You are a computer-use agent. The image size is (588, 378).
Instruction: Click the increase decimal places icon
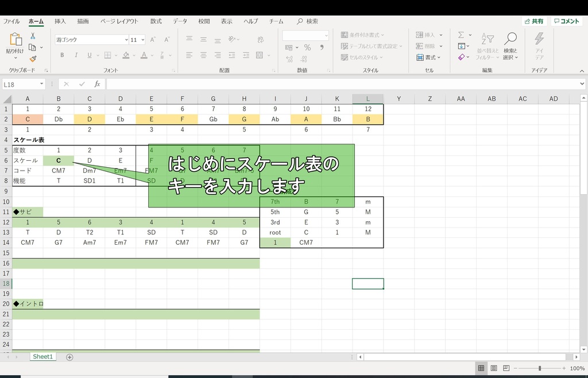click(x=289, y=59)
